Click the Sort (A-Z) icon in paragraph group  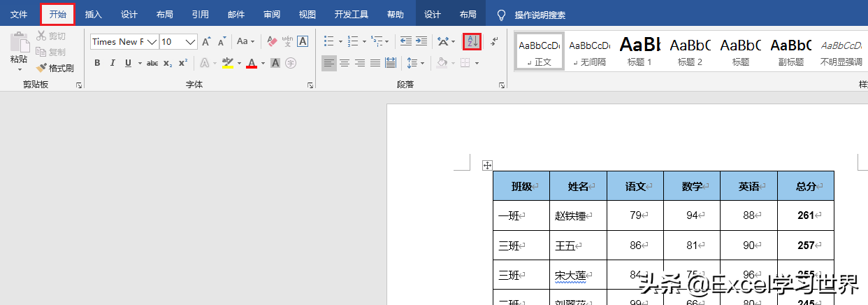click(x=472, y=41)
